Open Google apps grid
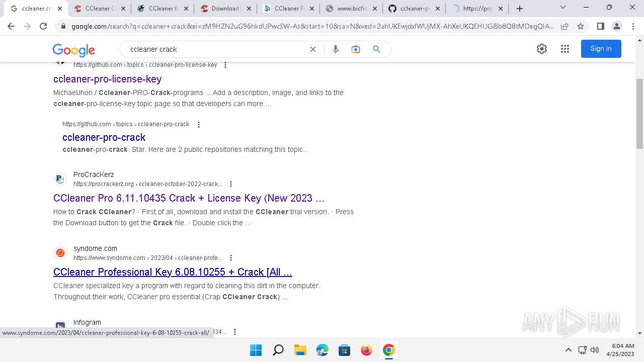 coord(565,49)
